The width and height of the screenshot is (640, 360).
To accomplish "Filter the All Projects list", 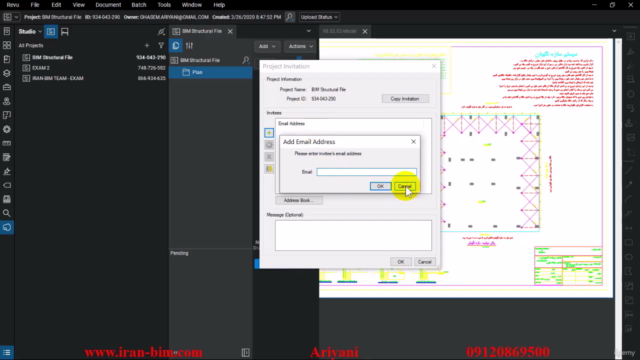I will pos(161,45).
